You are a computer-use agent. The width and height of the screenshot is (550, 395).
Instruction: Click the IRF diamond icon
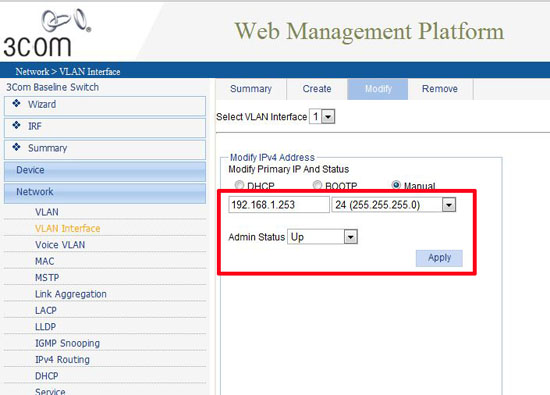[16, 125]
